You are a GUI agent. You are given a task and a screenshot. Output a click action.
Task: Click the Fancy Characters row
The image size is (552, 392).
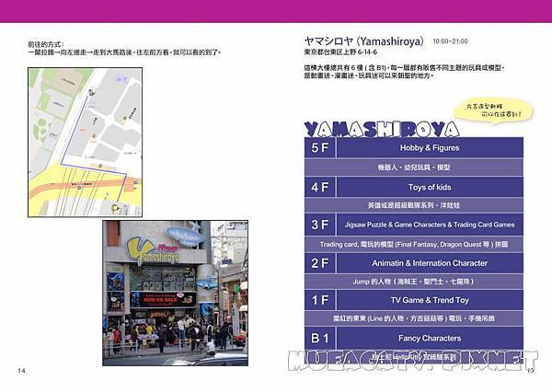pyautogui.click(x=430, y=338)
